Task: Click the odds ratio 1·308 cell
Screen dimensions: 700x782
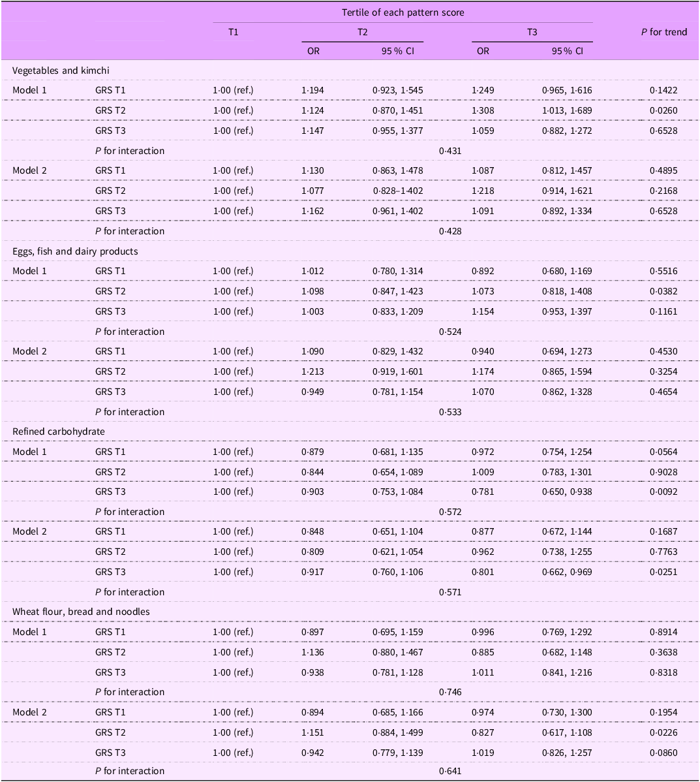Action: (483, 110)
